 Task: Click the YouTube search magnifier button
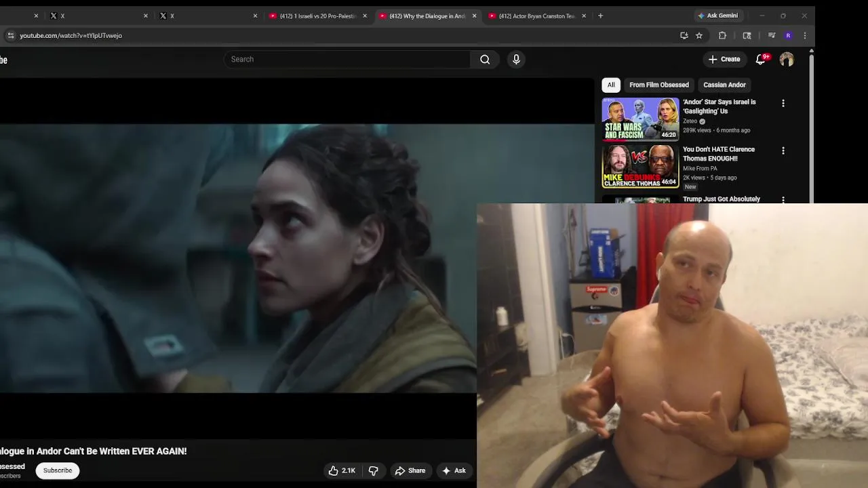pos(485,60)
